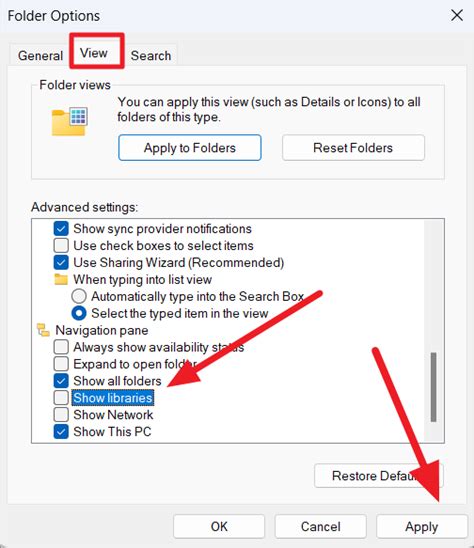The image size is (474, 548).
Task: Click the folder views icon
Action: pos(70,121)
